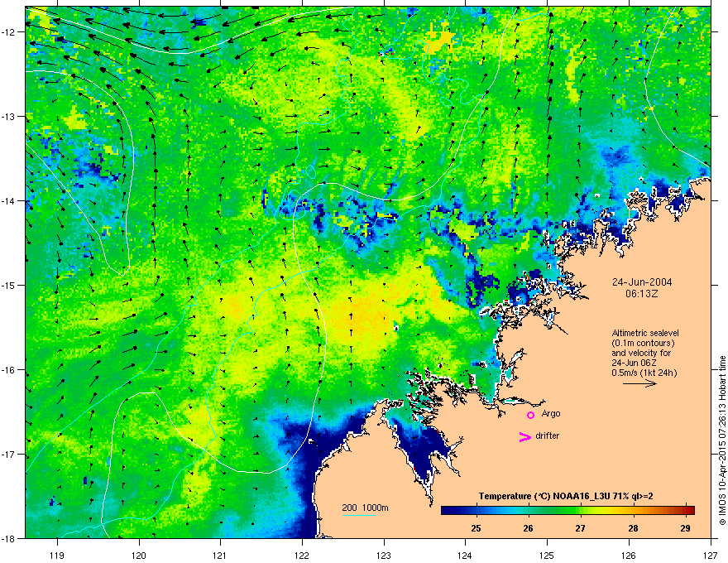The width and height of the screenshot is (728, 563).
Task: Click longitude axis label 126
Action: point(629,555)
